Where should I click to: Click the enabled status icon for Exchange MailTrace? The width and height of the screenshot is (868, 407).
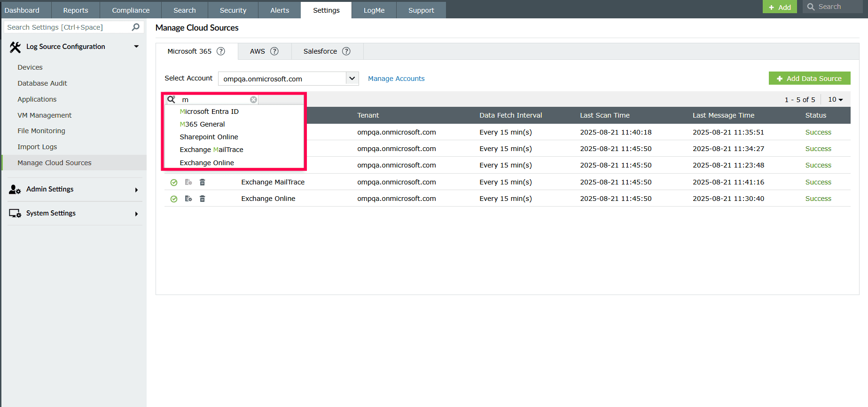pyautogui.click(x=174, y=183)
